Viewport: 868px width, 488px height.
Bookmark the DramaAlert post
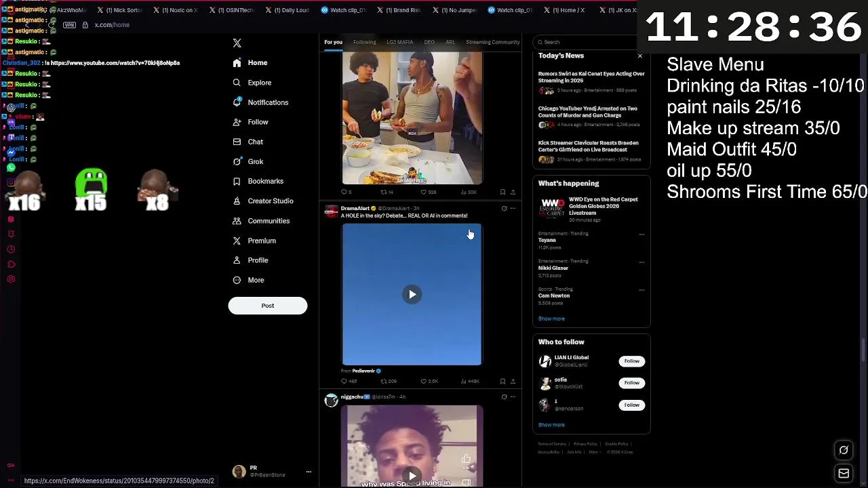coord(502,381)
